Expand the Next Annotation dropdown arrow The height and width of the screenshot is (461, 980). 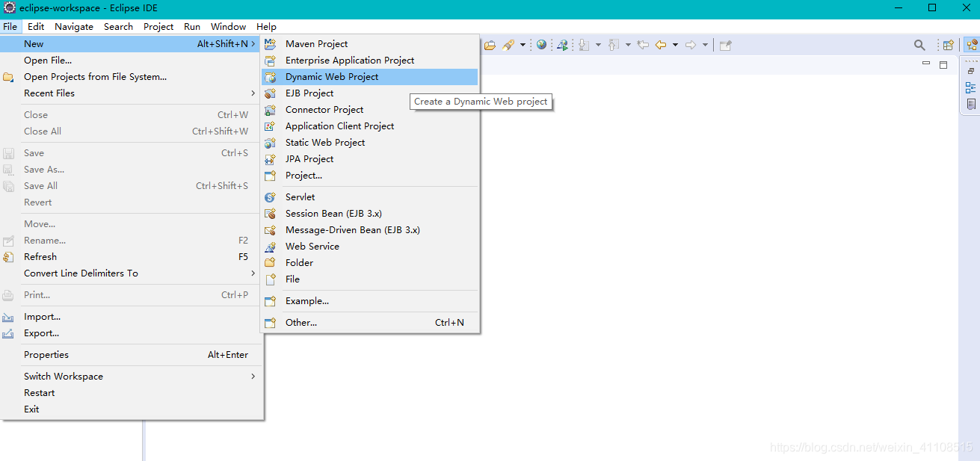[x=598, y=45]
